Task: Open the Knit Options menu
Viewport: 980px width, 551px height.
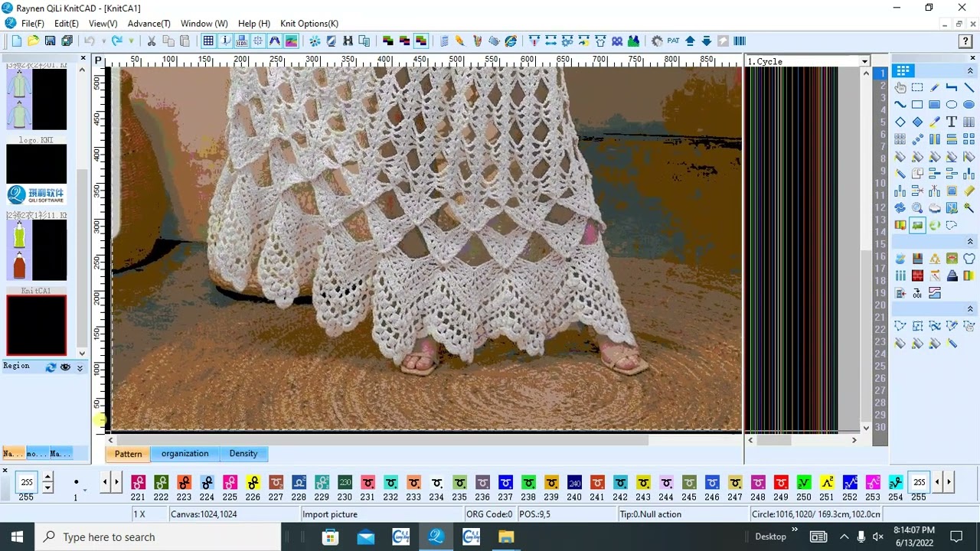Action: 309,24
